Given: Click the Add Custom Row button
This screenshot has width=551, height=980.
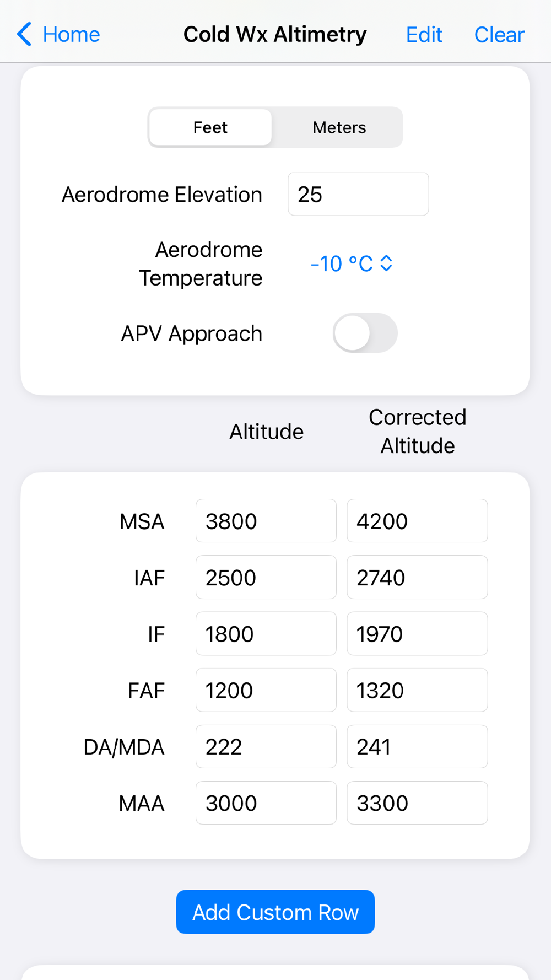Looking at the screenshot, I should click(x=275, y=912).
